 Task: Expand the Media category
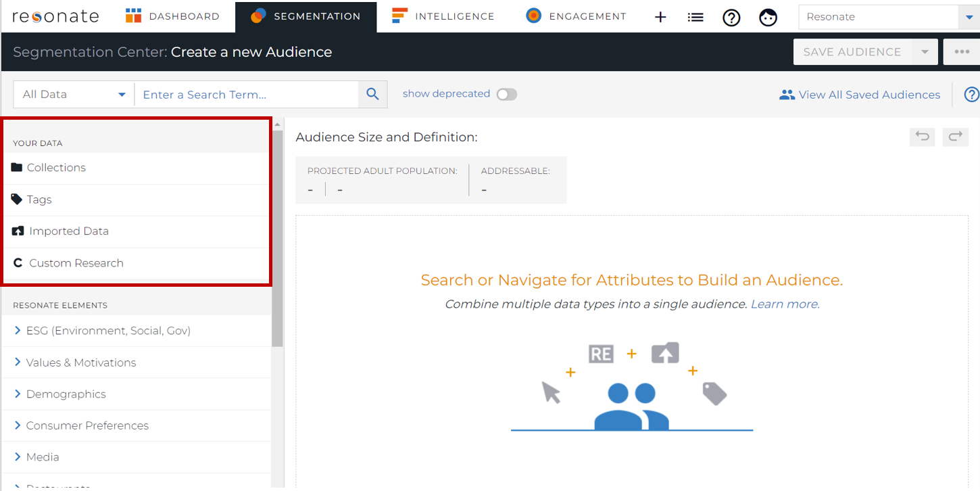[136, 457]
